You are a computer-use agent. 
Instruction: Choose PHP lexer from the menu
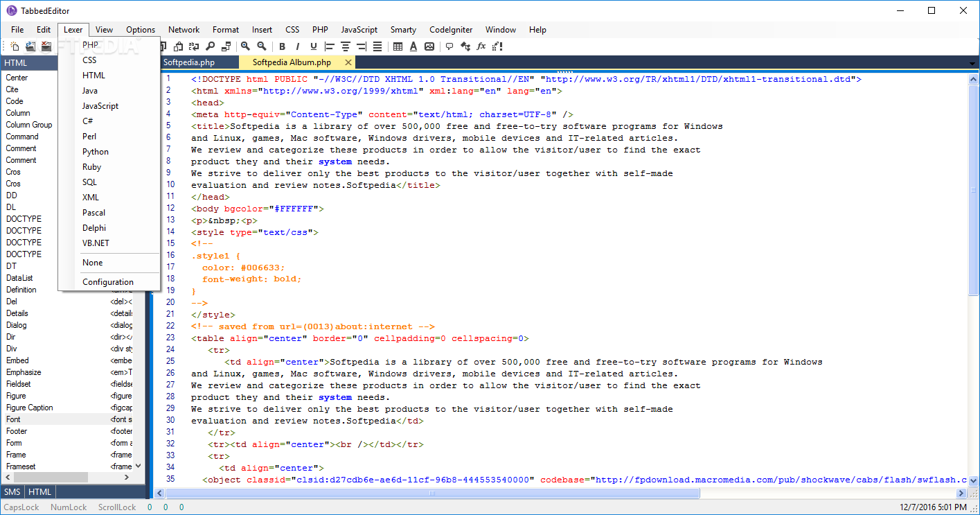(110, 45)
